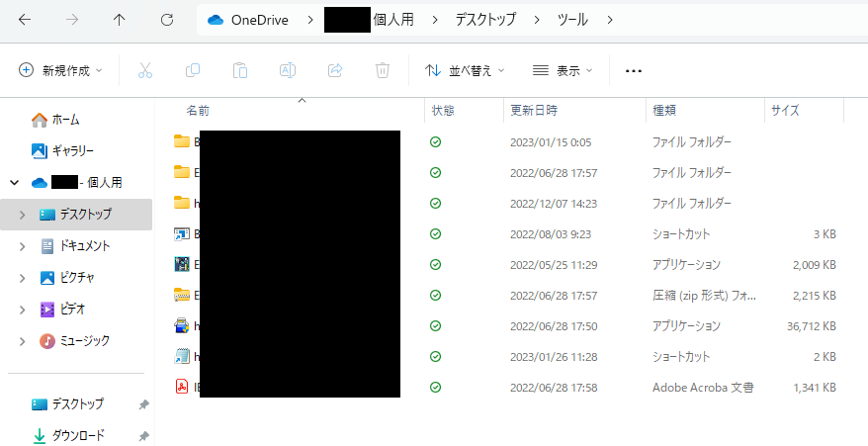Open pinned デスクトップ quick access item
Viewport: 868px width, 446px height.
point(77,404)
